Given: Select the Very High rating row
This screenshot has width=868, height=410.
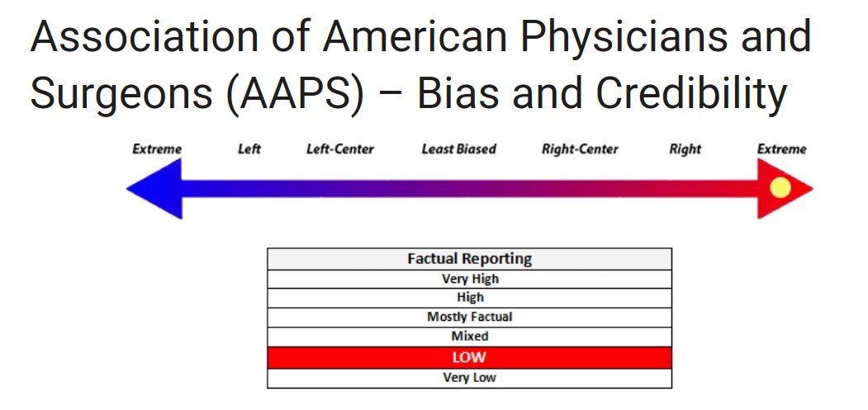Looking at the screenshot, I should (x=469, y=279).
